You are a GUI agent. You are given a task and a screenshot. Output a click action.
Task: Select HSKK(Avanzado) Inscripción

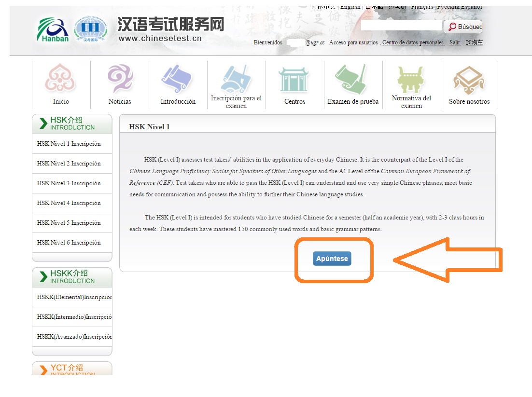[x=72, y=337]
